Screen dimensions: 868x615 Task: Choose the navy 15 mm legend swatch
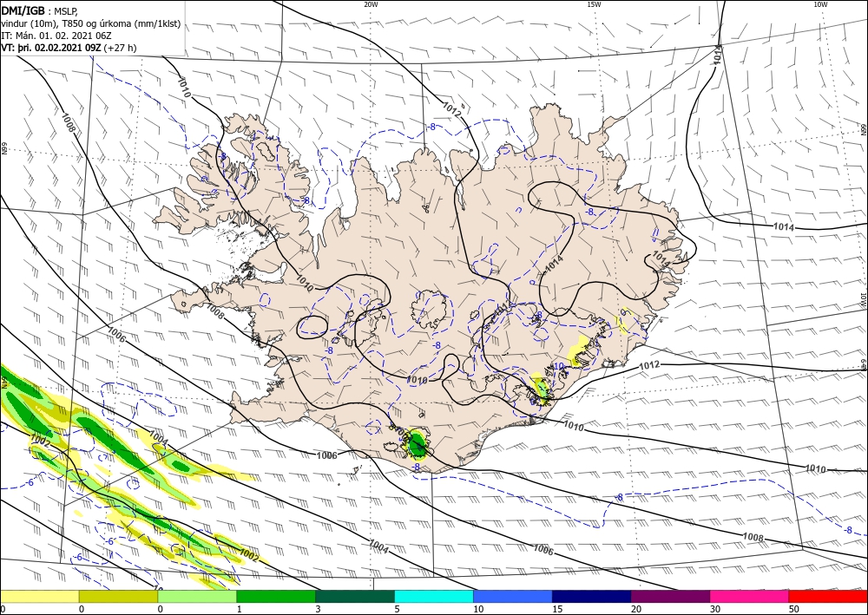(x=592, y=596)
